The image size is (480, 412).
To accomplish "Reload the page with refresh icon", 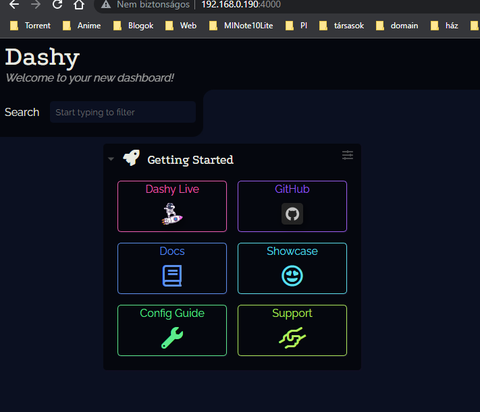I will click(x=57, y=4).
